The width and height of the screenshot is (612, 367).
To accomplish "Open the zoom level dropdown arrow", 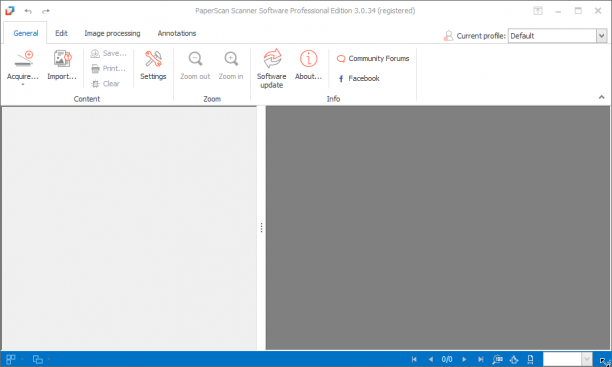I will pyautogui.click(x=587, y=359).
